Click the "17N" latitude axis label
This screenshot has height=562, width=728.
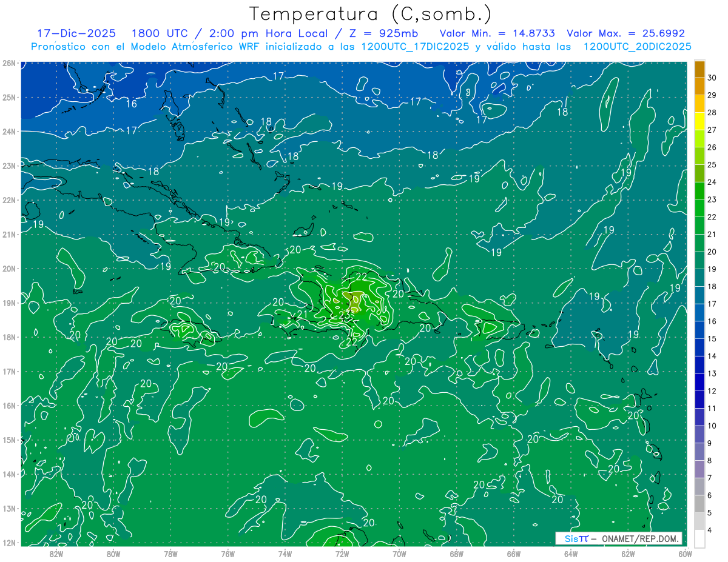click(9, 372)
